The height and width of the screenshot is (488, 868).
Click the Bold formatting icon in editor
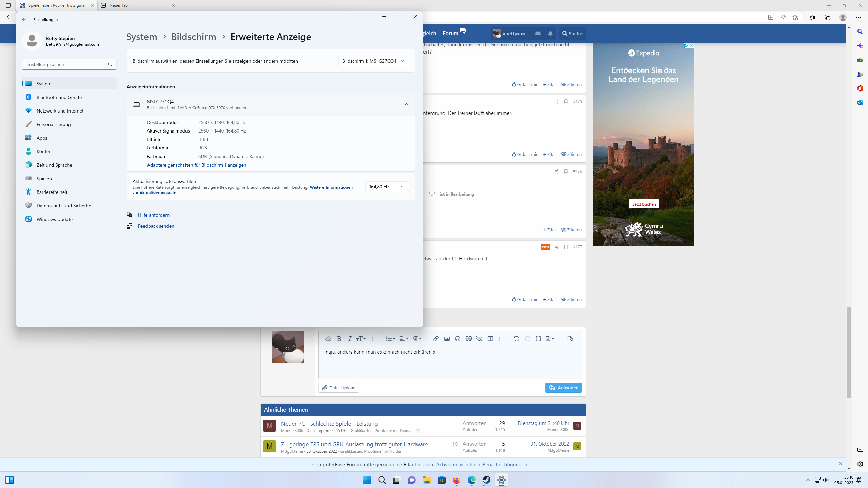339,339
